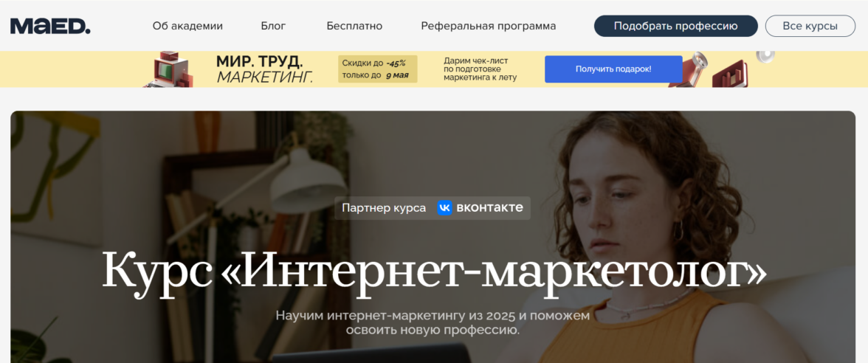868x363 pixels.
Task: Open the Бесплатно menu item
Action: [354, 26]
